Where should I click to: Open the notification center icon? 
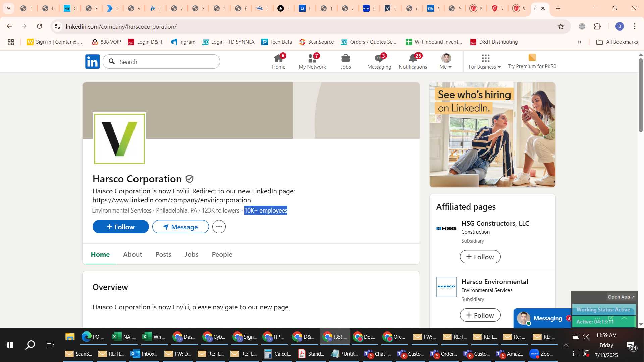click(x=631, y=346)
